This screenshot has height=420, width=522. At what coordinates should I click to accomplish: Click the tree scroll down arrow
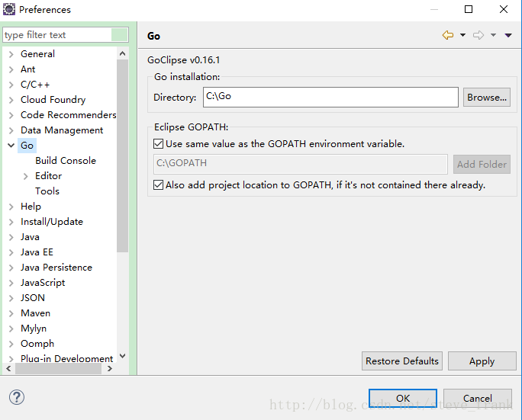[123, 356]
